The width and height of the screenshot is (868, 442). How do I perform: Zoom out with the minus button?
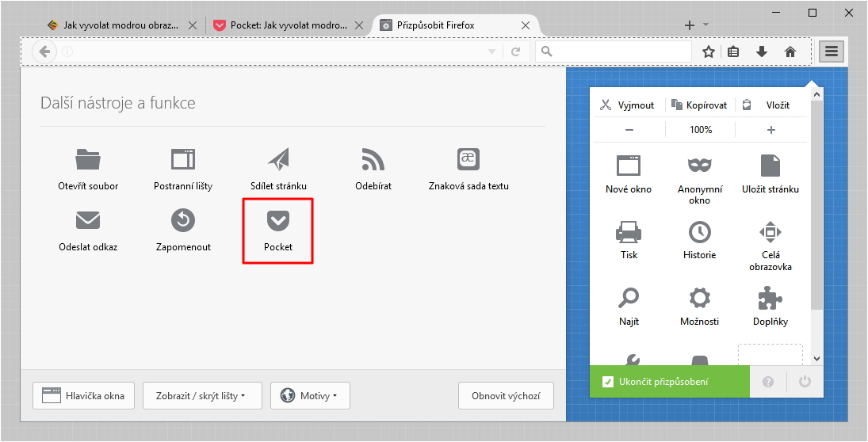(629, 129)
